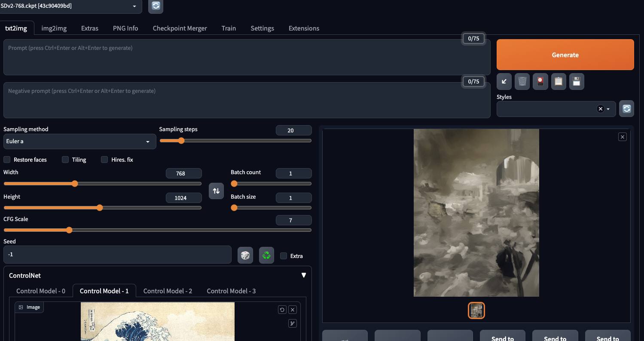The height and width of the screenshot is (341, 644).
Task: Switch to the img2img tab
Action: tap(54, 28)
